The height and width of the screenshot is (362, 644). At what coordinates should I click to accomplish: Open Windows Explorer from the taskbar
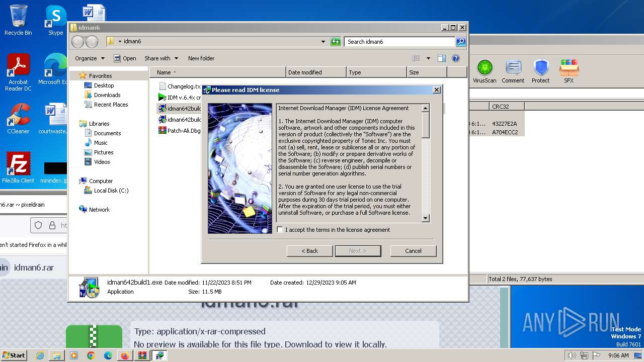[57, 355]
